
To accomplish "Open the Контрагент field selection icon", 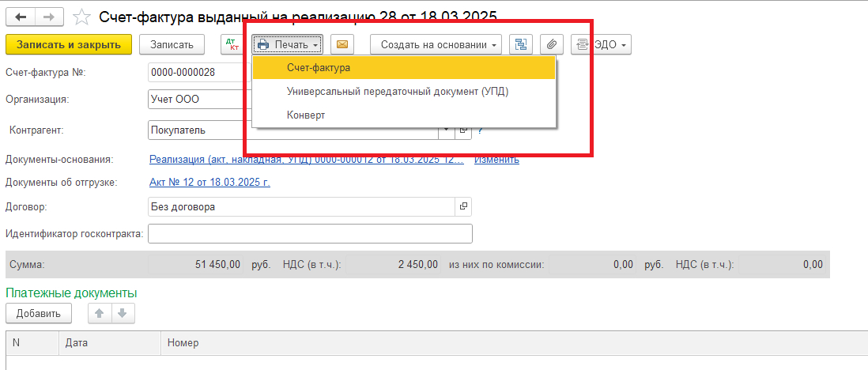I will [464, 130].
